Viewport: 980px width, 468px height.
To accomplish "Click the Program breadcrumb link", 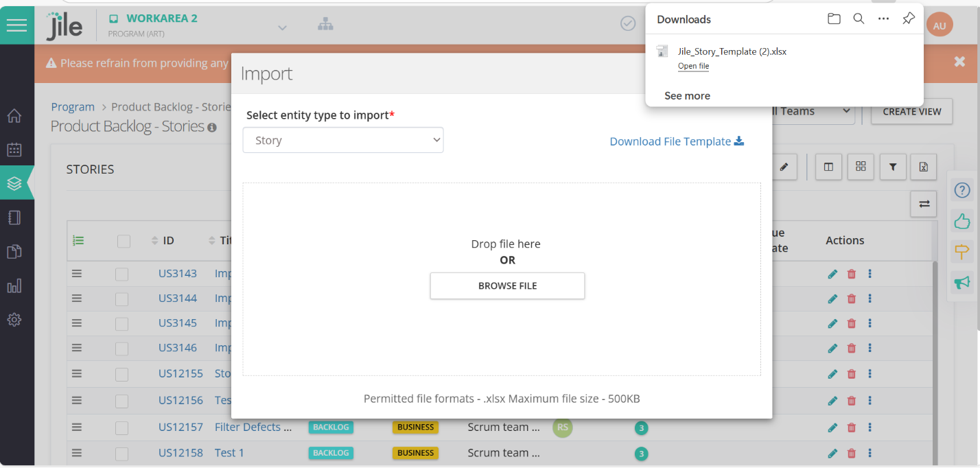I will coord(73,107).
